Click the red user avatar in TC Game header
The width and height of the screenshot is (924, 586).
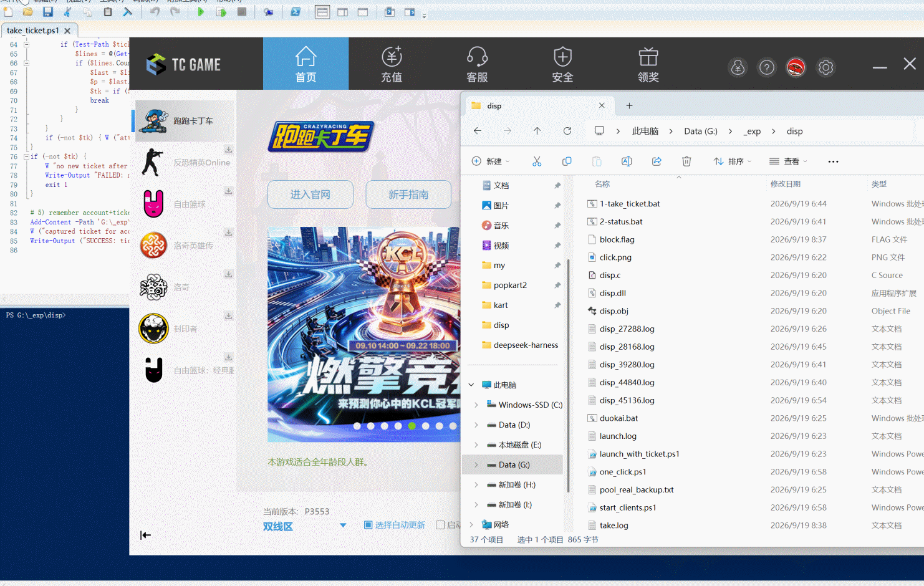pos(796,67)
